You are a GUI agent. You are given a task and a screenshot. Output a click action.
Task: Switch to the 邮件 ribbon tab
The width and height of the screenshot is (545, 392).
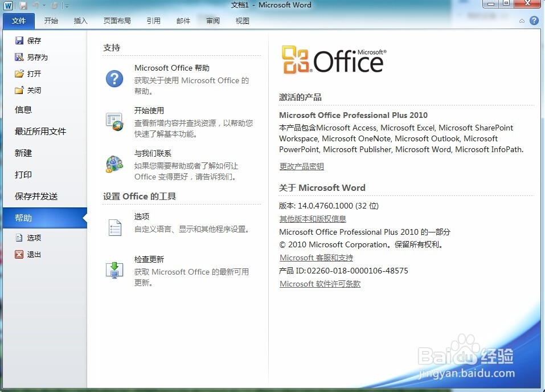[x=183, y=21]
